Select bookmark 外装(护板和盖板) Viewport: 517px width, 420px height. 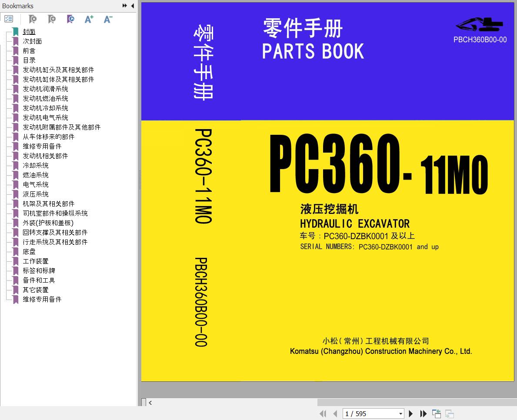pos(48,223)
